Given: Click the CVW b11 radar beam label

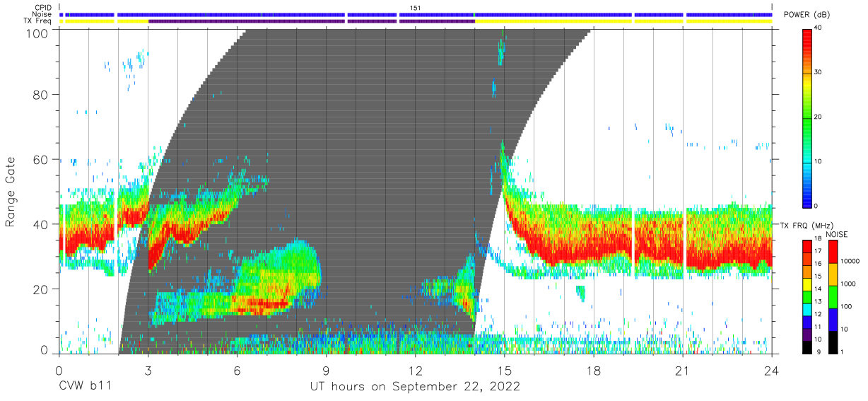Looking at the screenshot, I should (85, 387).
